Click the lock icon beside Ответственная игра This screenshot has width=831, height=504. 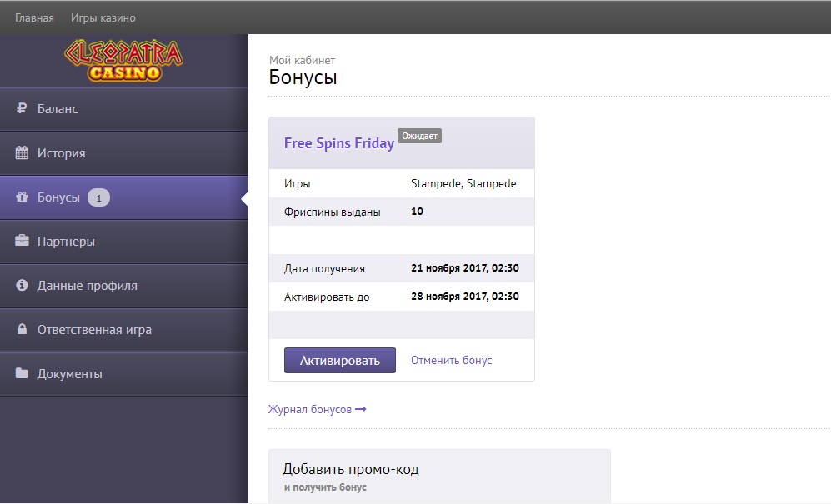click(x=22, y=330)
